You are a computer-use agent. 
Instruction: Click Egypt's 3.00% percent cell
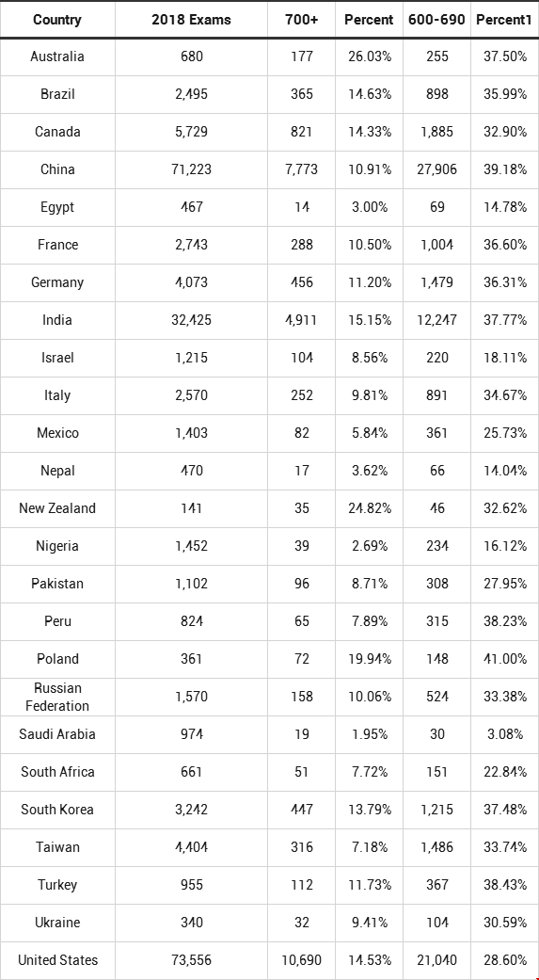coord(369,207)
